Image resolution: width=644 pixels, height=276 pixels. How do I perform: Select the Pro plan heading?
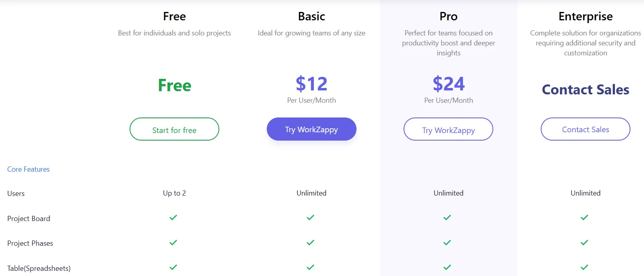(x=448, y=16)
